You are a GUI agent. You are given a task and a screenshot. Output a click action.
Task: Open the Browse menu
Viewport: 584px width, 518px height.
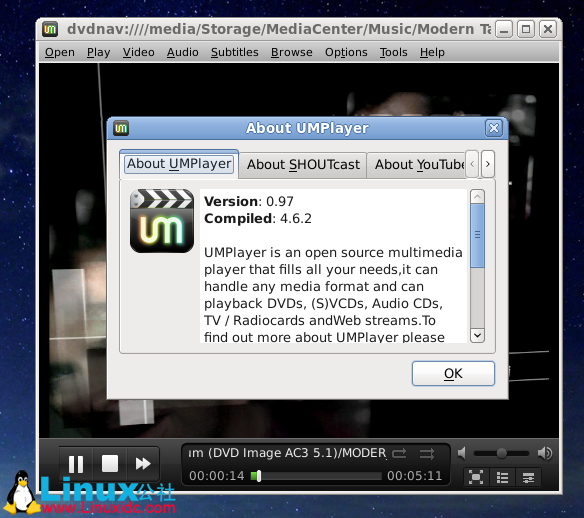pyautogui.click(x=292, y=52)
